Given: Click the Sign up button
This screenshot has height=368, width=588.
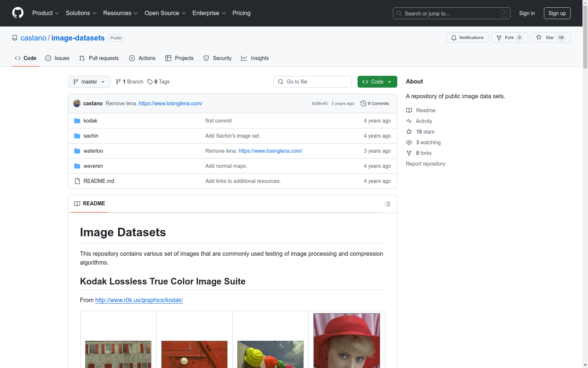Looking at the screenshot, I should tap(557, 13).
